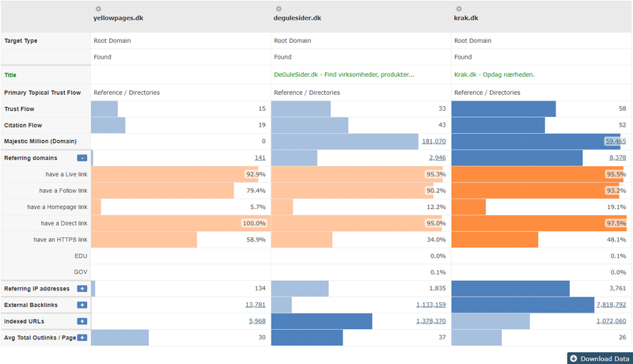This screenshot has width=633, height=364.
Task: Click the GOV row label
Action: click(81, 272)
